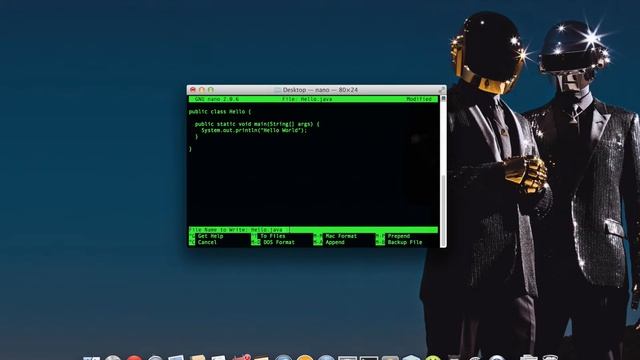Click the folder proxy icon beside the Desktop title

pyautogui.click(x=278, y=90)
